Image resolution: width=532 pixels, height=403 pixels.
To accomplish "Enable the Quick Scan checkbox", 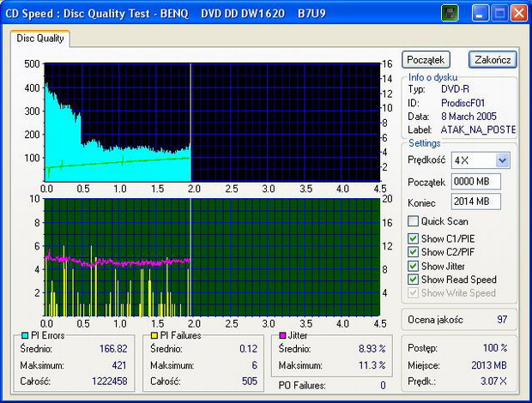I will [x=413, y=221].
